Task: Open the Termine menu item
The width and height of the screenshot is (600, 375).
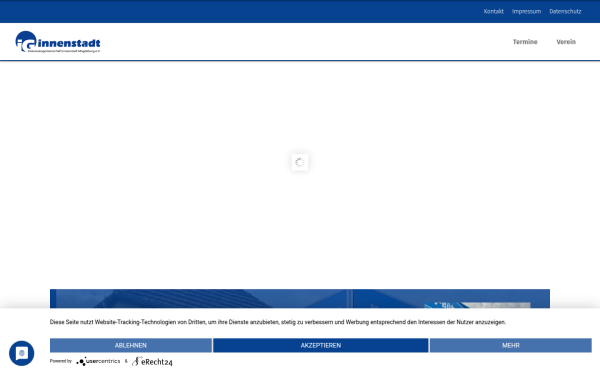Action: (525, 42)
